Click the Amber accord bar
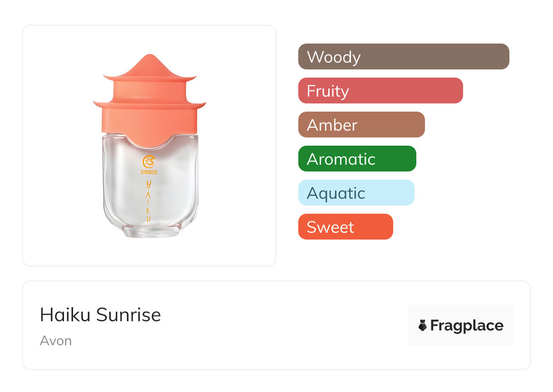Image resolution: width=553 pixels, height=392 pixels. click(x=361, y=125)
